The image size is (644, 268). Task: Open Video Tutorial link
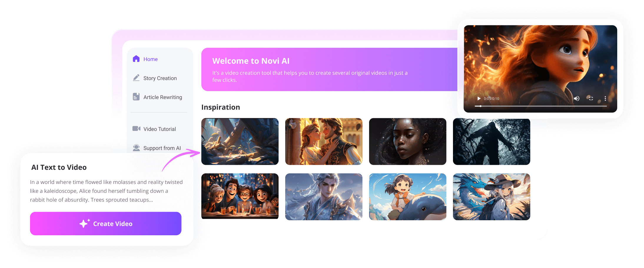(x=160, y=129)
